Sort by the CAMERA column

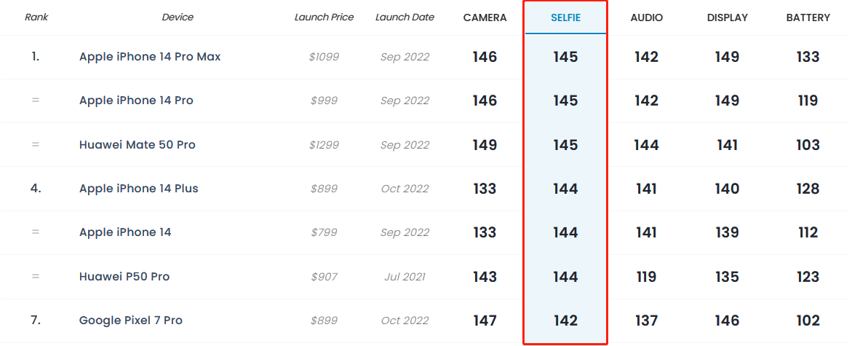click(485, 17)
